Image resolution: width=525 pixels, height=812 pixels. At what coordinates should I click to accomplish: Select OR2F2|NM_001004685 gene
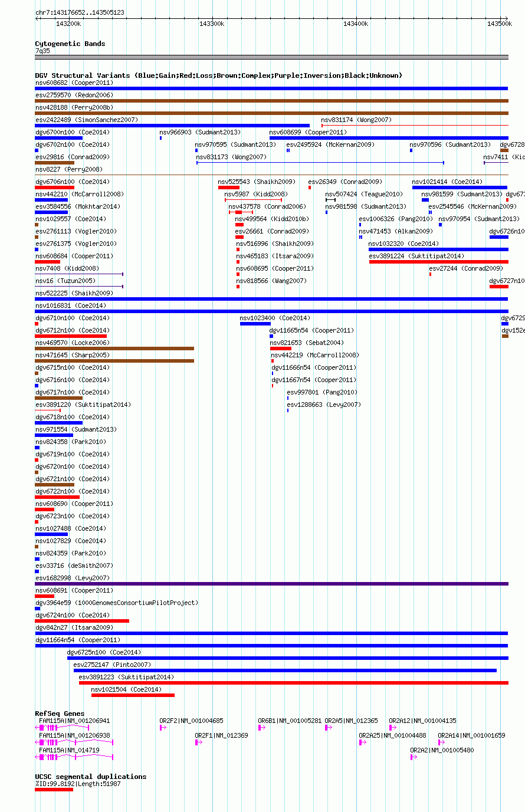[x=192, y=721]
